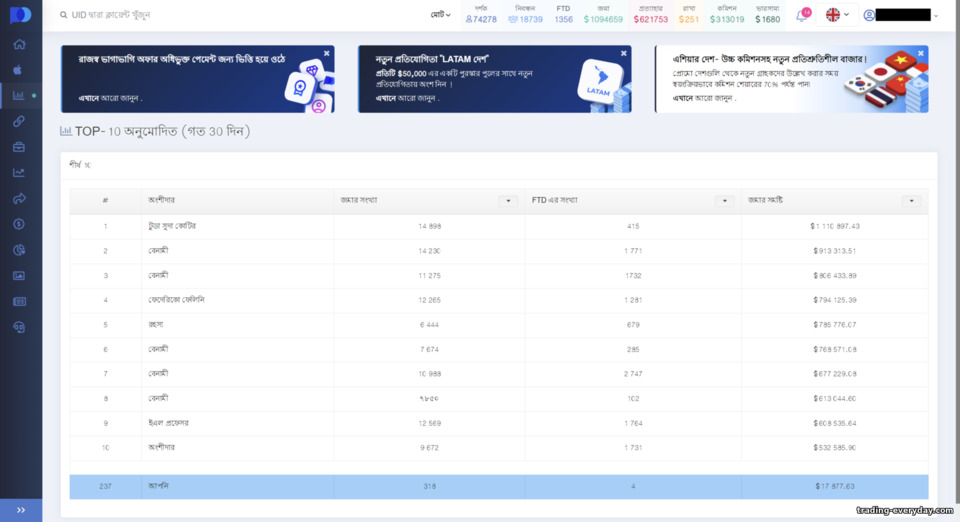The image size is (960, 522).
Task: Open the "মোট" period dropdown
Action: coord(440,15)
